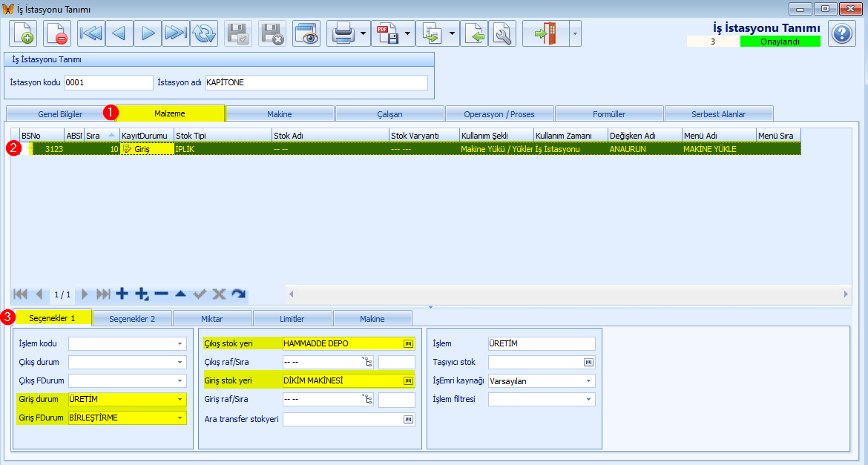
Task: Switch to Çalışan tab
Action: point(389,114)
